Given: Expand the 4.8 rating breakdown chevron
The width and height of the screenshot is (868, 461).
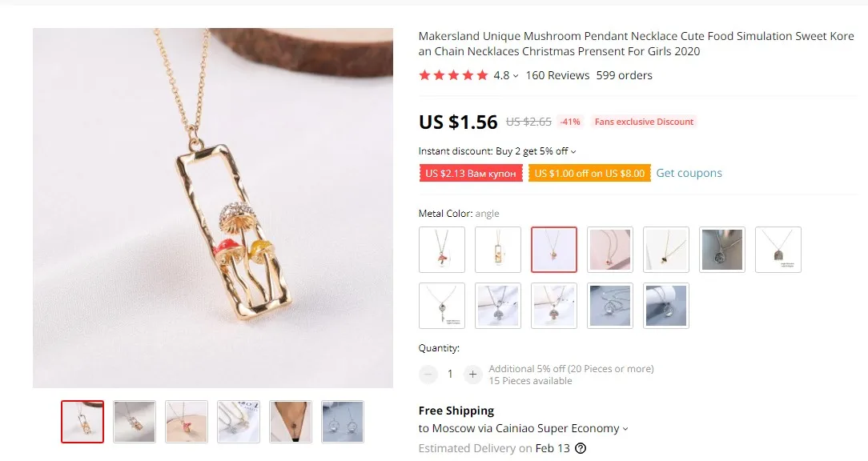Looking at the screenshot, I should click(516, 76).
